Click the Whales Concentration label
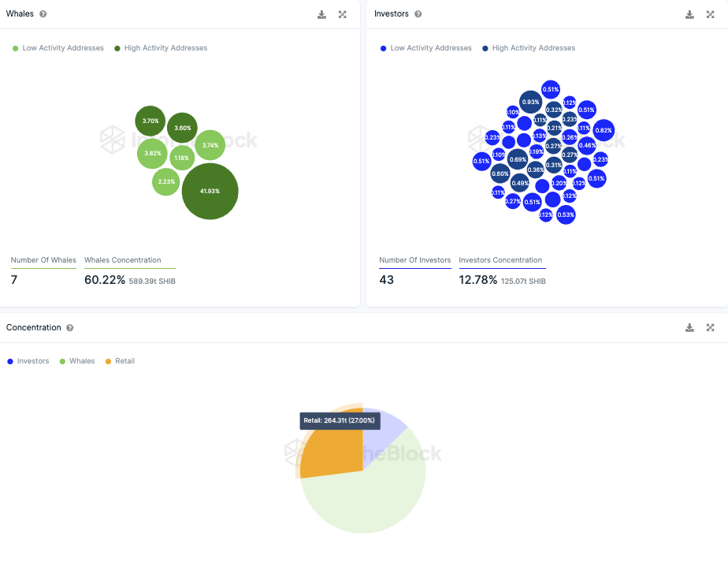The height and width of the screenshot is (563, 728). coord(123,260)
